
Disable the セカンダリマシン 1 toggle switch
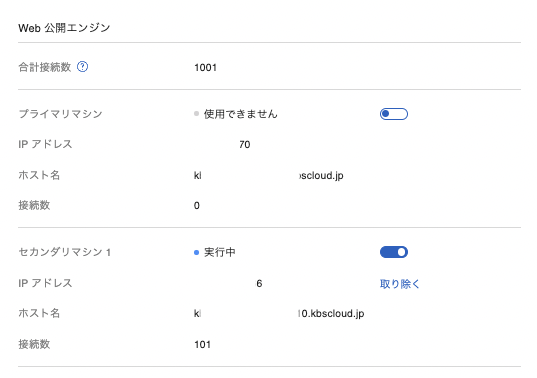[x=394, y=252]
